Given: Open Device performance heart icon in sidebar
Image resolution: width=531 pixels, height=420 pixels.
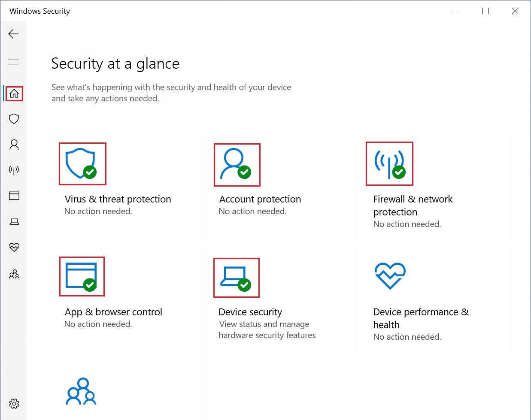Looking at the screenshot, I should tap(14, 248).
